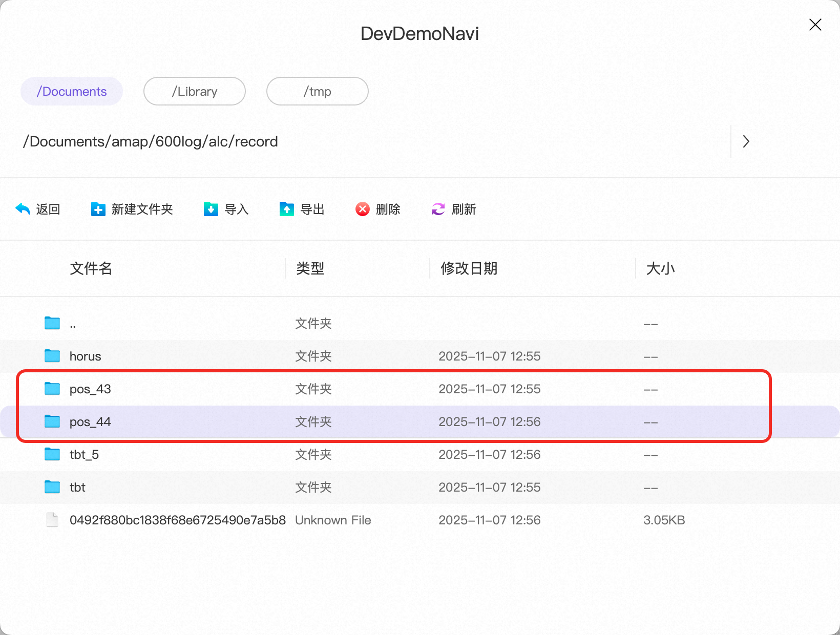The height and width of the screenshot is (635, 840).
Task: Click the go arrow beside the path field
Action: point(746,141)
